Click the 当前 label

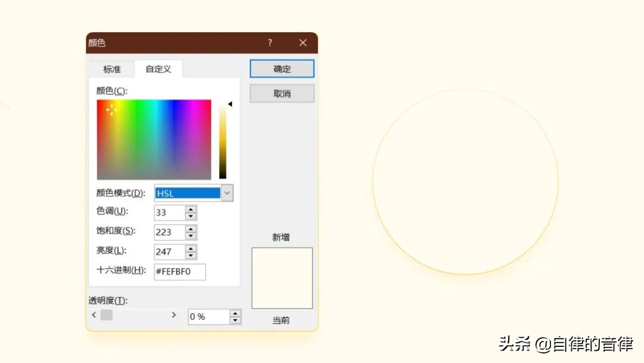tap(281, 320)
